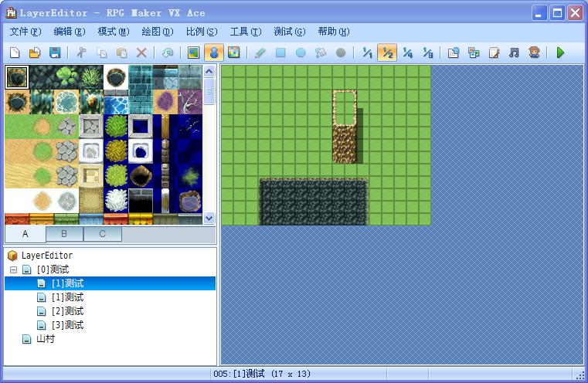Viewport: 588px width, 383px height.
Task: Select the Flood Fill tool
Action: pos(321,53)
